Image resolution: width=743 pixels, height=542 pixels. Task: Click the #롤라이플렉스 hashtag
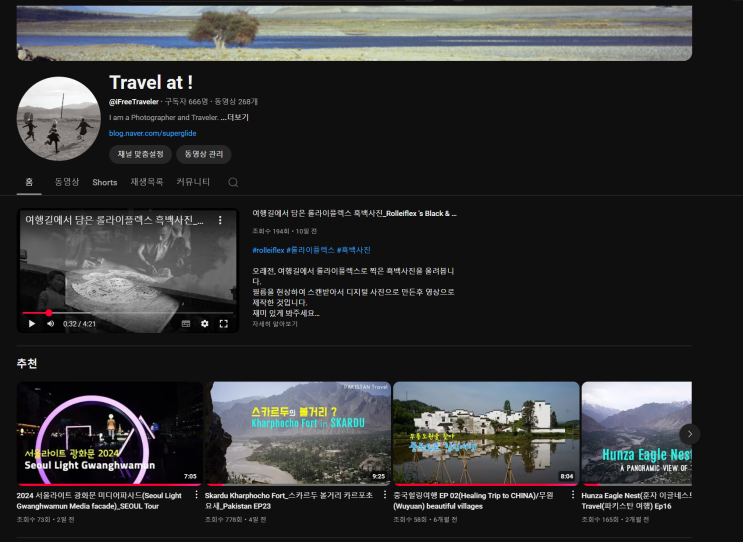point(310,250)
